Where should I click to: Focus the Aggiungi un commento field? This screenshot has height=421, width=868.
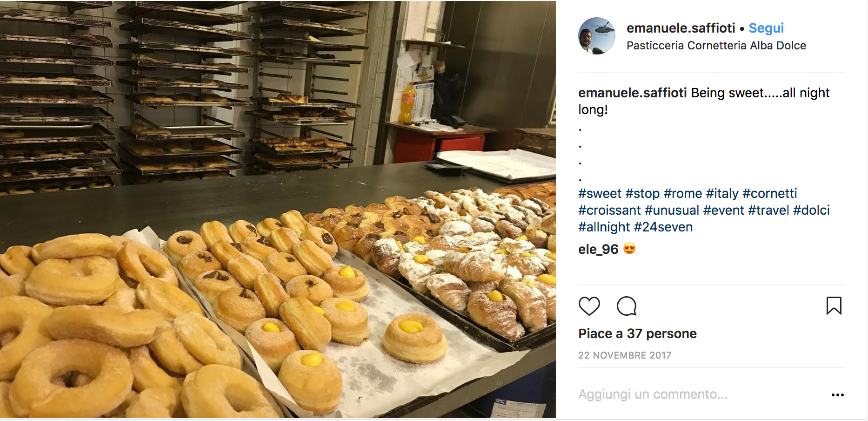(x=698, y=394)
